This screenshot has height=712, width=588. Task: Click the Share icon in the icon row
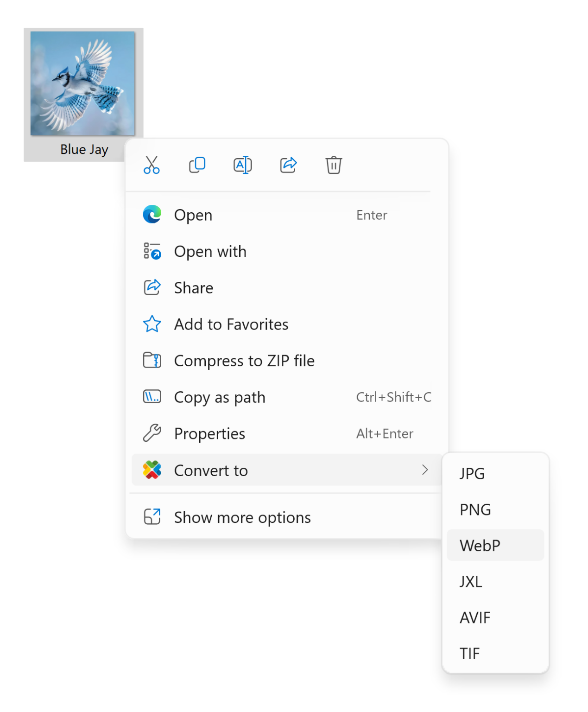288,165
